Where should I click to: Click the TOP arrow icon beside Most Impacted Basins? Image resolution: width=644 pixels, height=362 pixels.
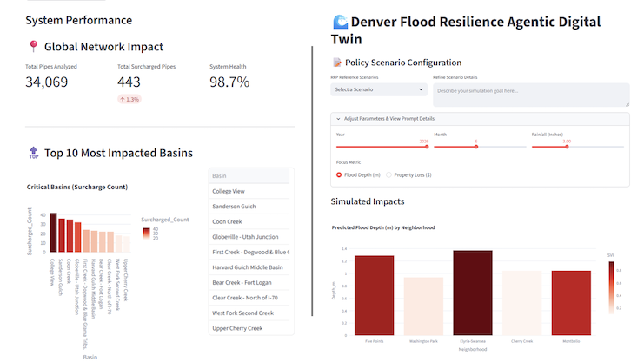pyautogui.click(x=33, y=154)
